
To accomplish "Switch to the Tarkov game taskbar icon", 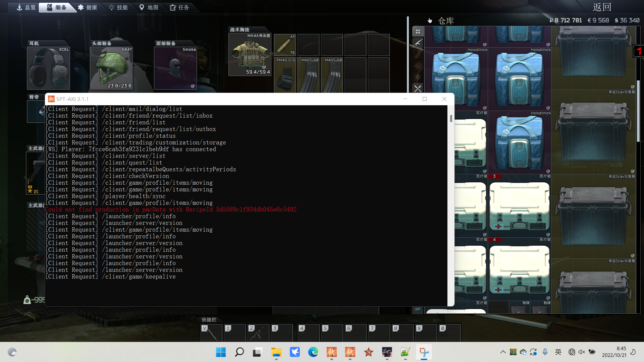I will pos(387,352).
